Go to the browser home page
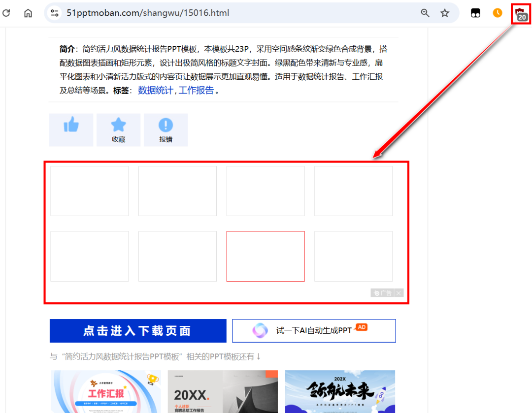Screen dimensions: 532x413 click(x=28, y=13)
